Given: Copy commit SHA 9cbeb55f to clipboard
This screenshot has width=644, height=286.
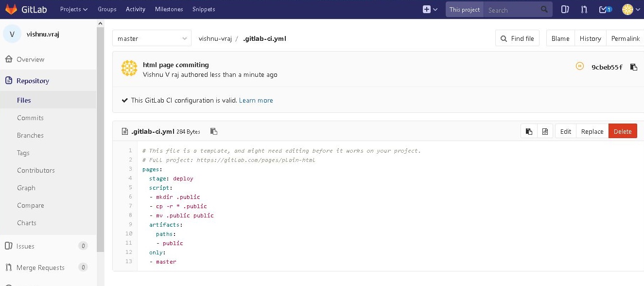Looking at the screenshot, I should click(634, 67).
